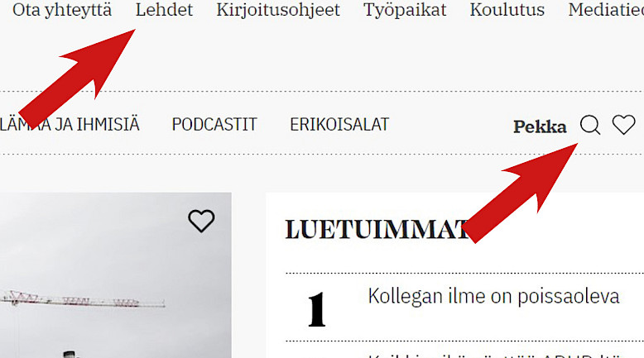Viewport: 644px width, 358px height.
Task: Click the LUETUIMMAT heading
Action: pyautogui.click(x=377, y=229)
